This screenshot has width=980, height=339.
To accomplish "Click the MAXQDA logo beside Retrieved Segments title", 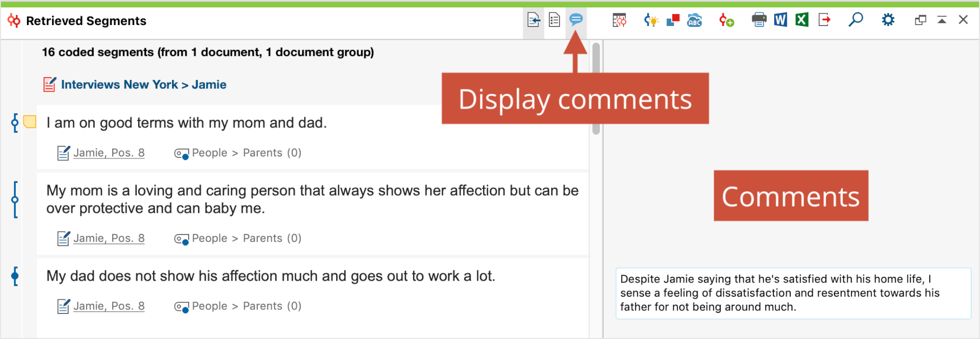I will pyautogui.click(x=14, y=21).
